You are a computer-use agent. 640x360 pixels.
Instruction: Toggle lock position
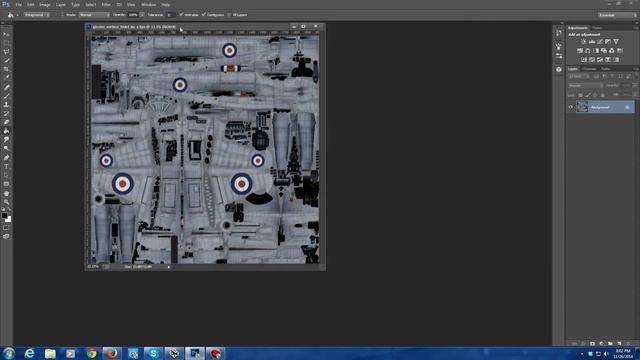(596, 95)
